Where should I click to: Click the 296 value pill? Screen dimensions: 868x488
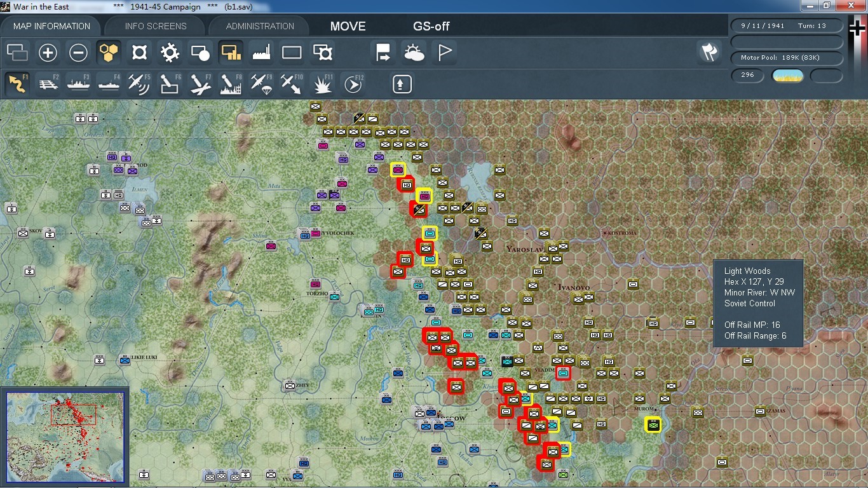click(x=747, y=75)
